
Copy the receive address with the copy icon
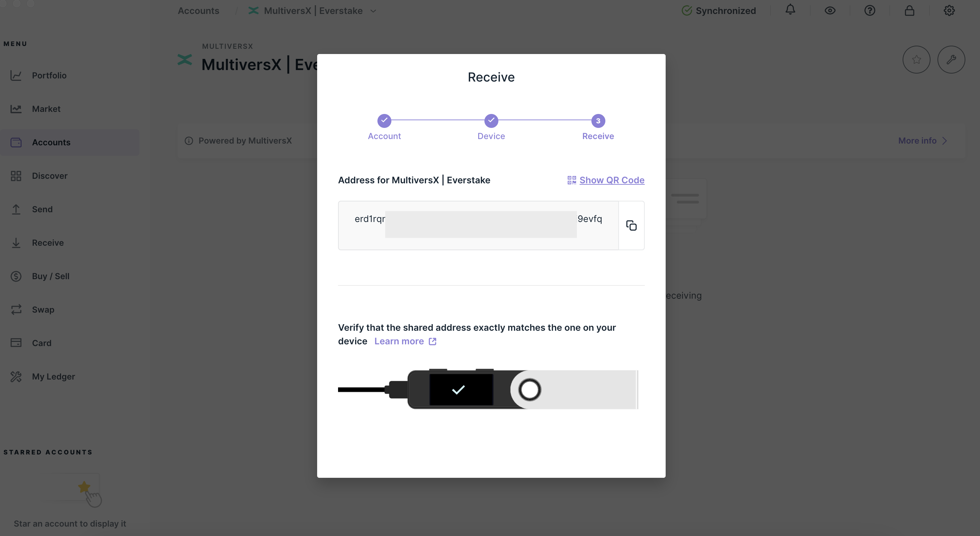click(x=631, y=225)
